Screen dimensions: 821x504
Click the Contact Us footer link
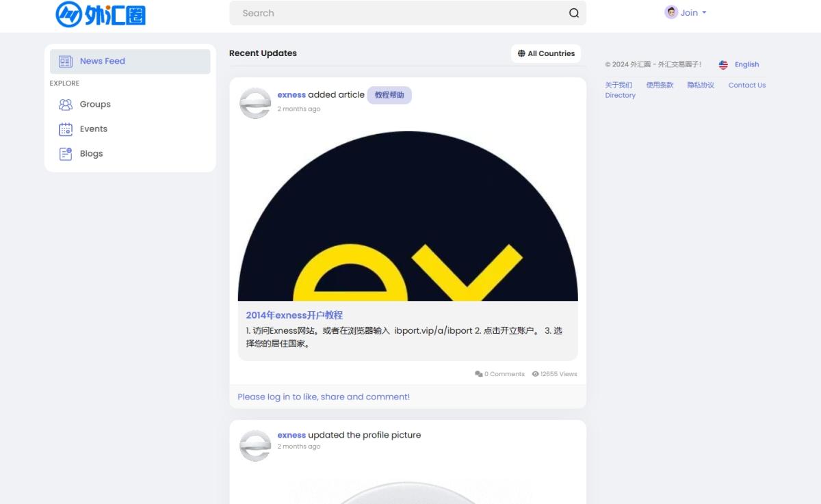click(x=746, y=85)
